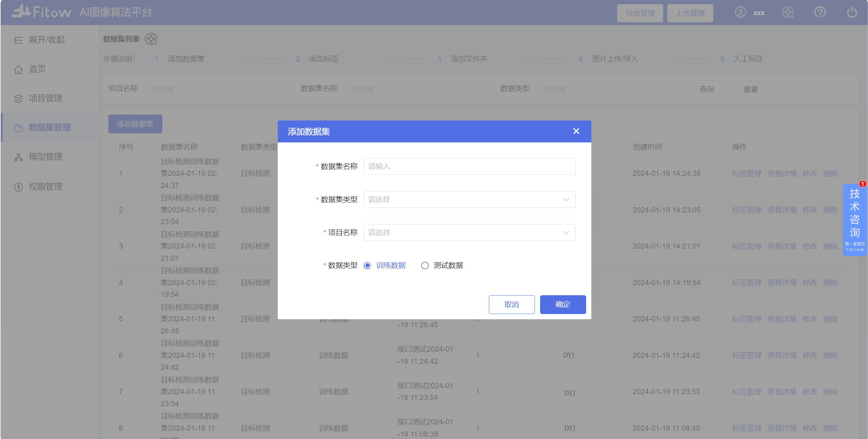The image size is (868, 439).
Task: Click the step 5 人工标注 label
Action: [x=748, y=59]
